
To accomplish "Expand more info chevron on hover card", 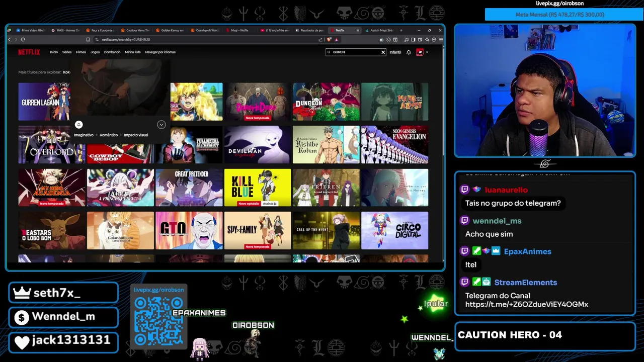I will [x=161, y=125].
